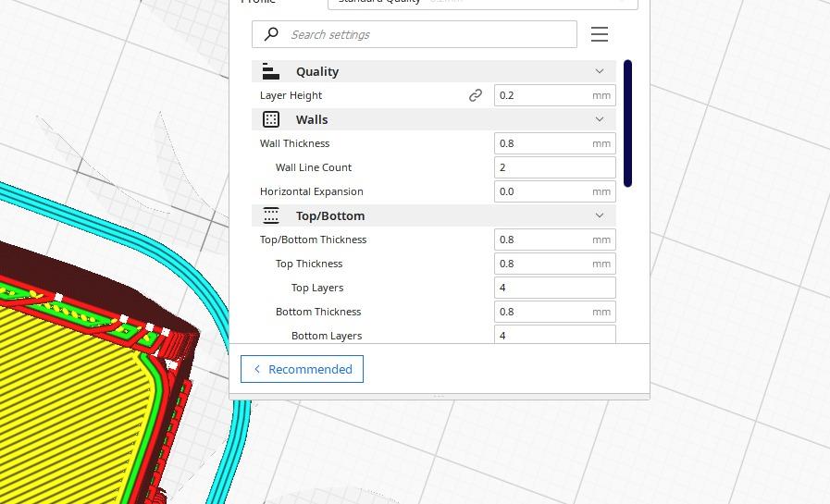Image resolution: width=830 pixels, height=504 pixels.
Task: Click the Quality category icon
Action: coord(270,71)
